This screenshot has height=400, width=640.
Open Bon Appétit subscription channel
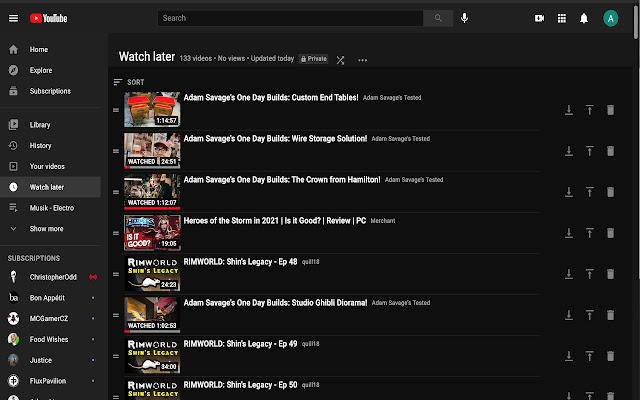pyautogui.click(x=50, y=298)
